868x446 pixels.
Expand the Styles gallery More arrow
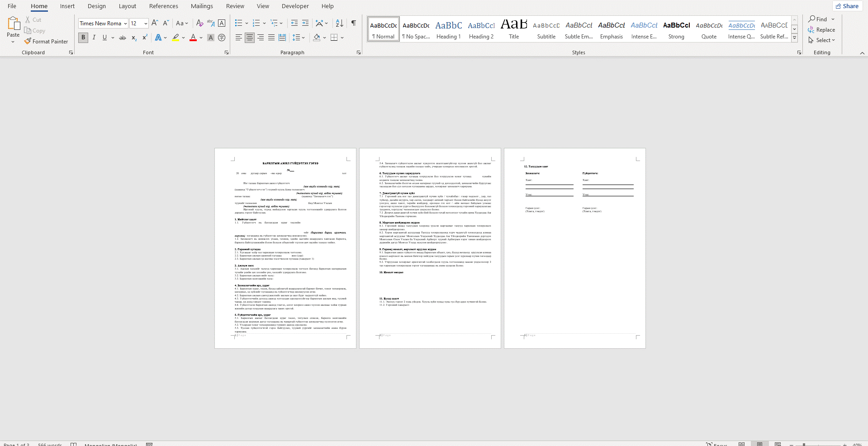(794, 39)
